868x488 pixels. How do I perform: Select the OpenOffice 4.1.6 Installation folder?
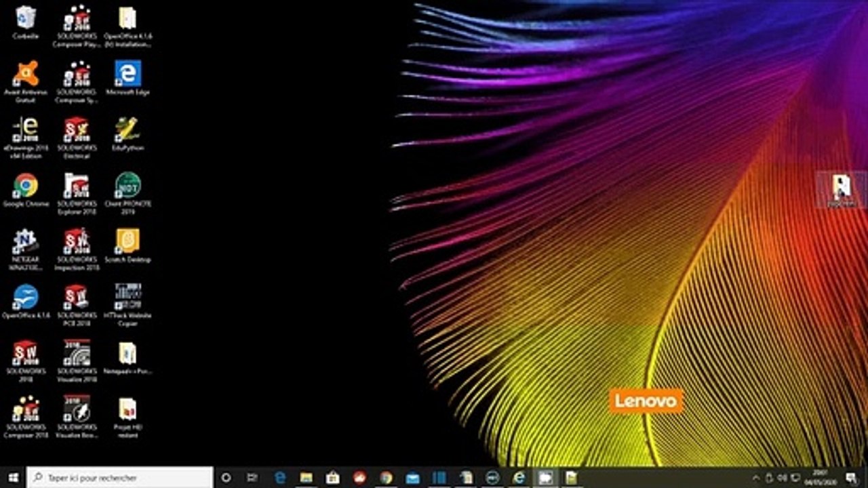[x=127, y=26]
